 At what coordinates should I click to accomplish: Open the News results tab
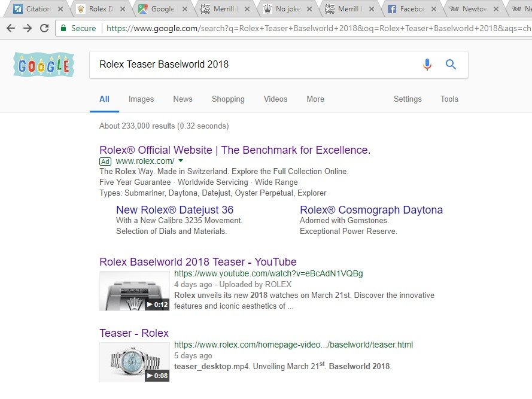pyautogui.click(x=183, y=99)
